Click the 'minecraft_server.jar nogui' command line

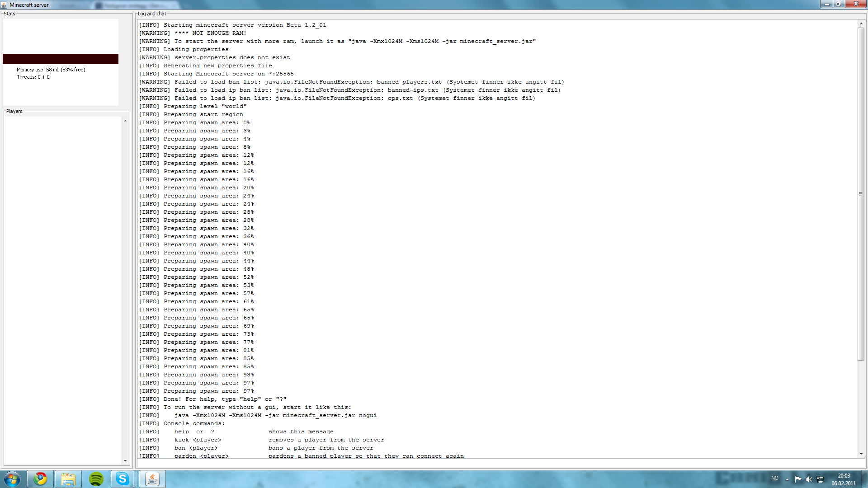point(258,415)
